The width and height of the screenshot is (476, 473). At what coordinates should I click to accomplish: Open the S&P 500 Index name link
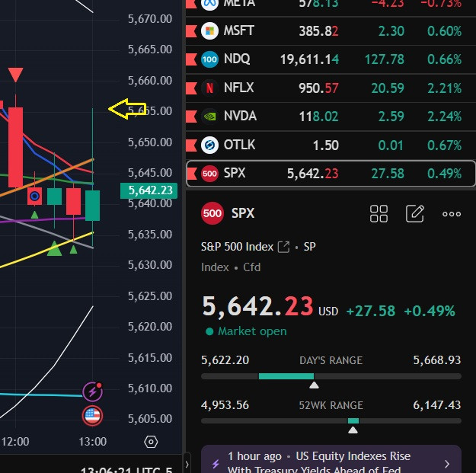click(x=237, y=247)
